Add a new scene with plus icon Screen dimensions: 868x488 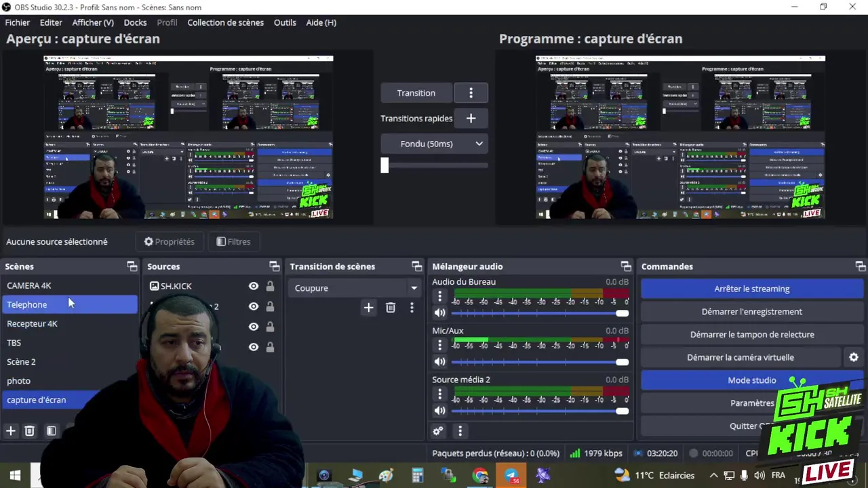pyautogui.click(x=11, y=431)
